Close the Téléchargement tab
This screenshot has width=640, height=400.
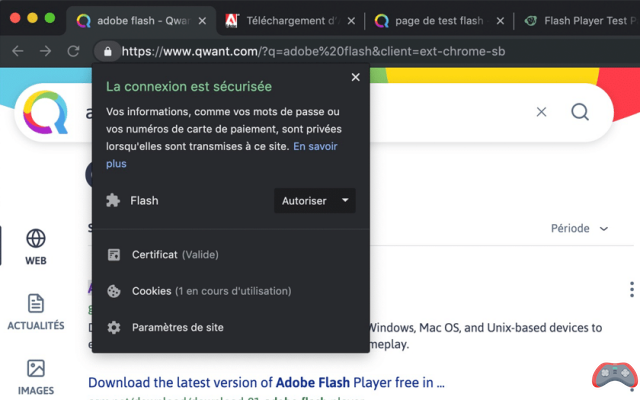tap(351, 21)
